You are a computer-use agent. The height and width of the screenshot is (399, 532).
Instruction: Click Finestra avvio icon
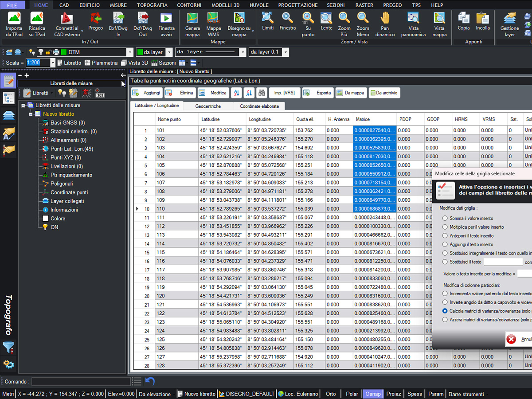[x=166, y=24]
